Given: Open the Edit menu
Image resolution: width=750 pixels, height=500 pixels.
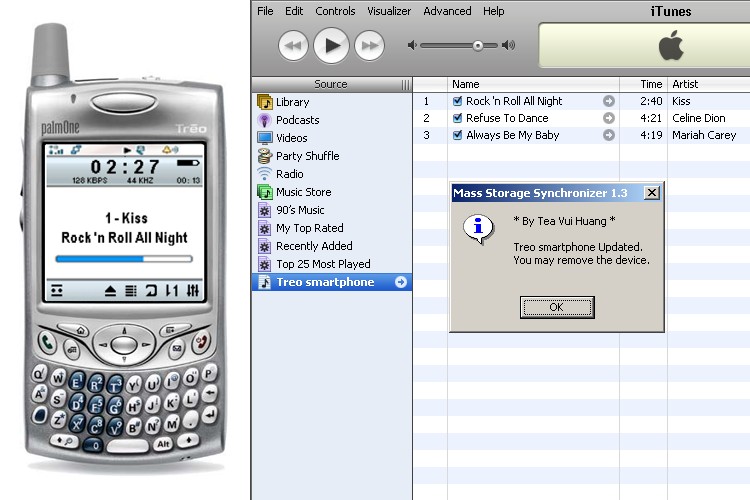Looking at the screenshot, I should tap(294, 11).
